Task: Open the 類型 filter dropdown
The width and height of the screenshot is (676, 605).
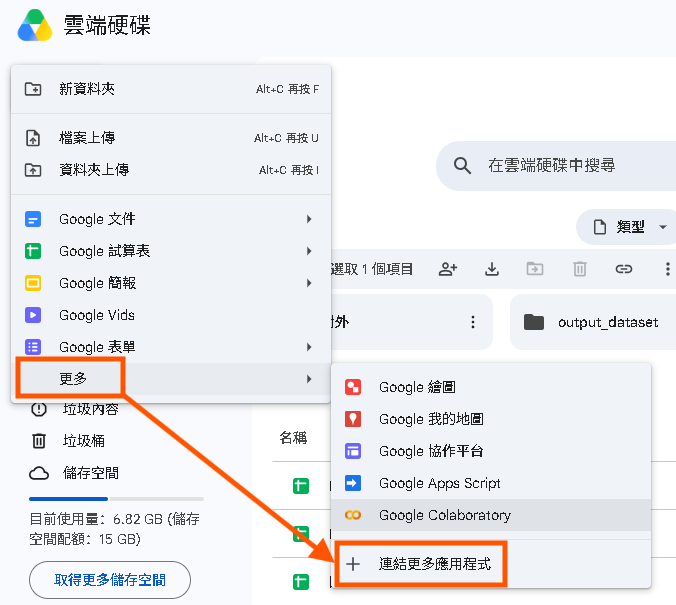Action: pos(627,227)
